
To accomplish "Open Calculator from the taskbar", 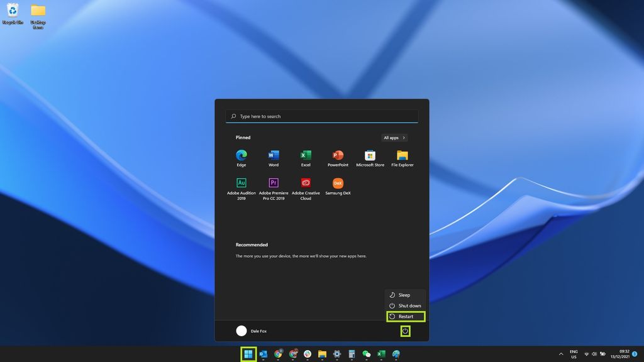I will (x=351, y=354).
